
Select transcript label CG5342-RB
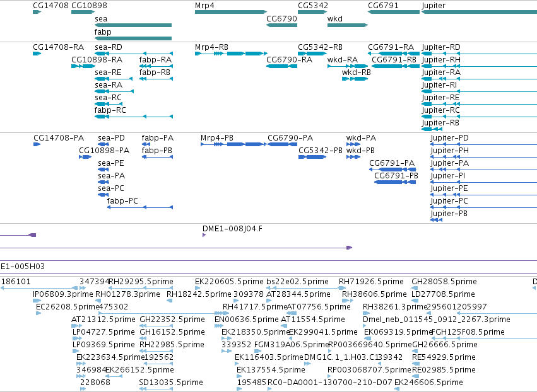320,47
